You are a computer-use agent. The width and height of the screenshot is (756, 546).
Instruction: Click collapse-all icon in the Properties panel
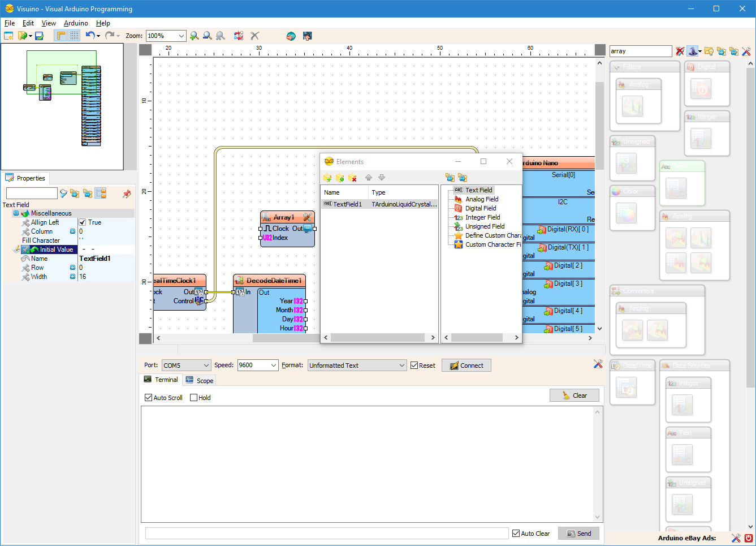point(88,194)
